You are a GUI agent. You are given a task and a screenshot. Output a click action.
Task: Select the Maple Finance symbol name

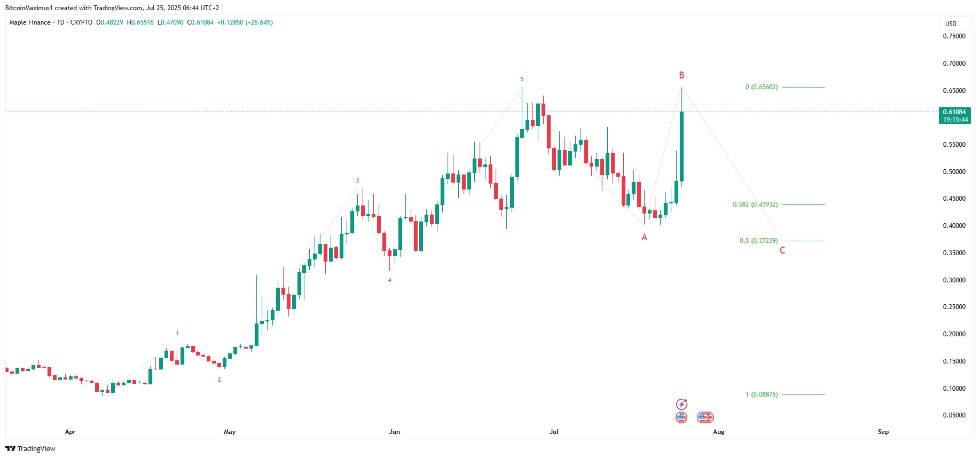tap(29, 22)
